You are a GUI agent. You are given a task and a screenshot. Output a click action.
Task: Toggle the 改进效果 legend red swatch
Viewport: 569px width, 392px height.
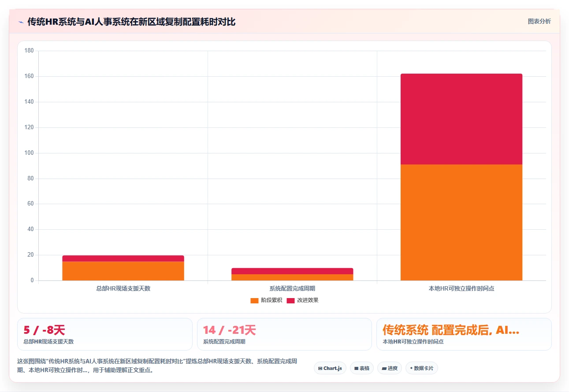[290, 300]
